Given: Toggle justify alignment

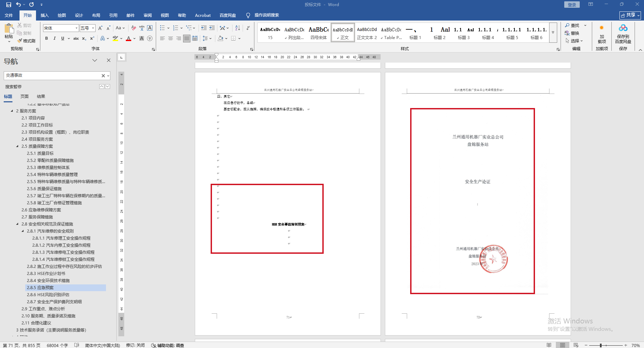Looking at the screenshot, I should [x=187, y=38].
